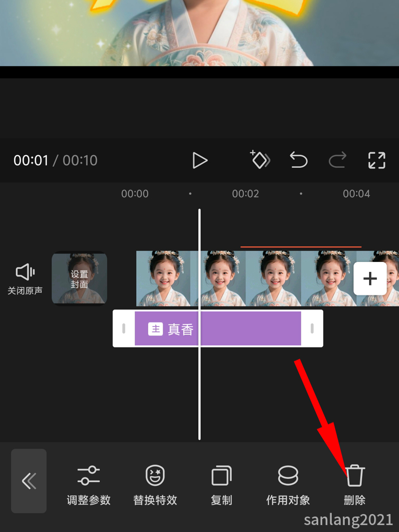This screenshot has width=399, height=532.
Task: Tap the plus button to add media
Action: tap(370, 278)
